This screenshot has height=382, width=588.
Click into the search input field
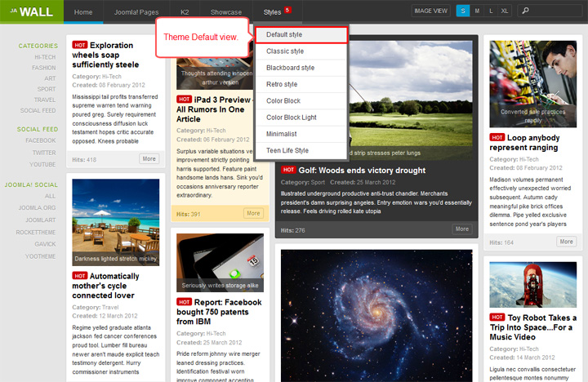pos(550,11)
